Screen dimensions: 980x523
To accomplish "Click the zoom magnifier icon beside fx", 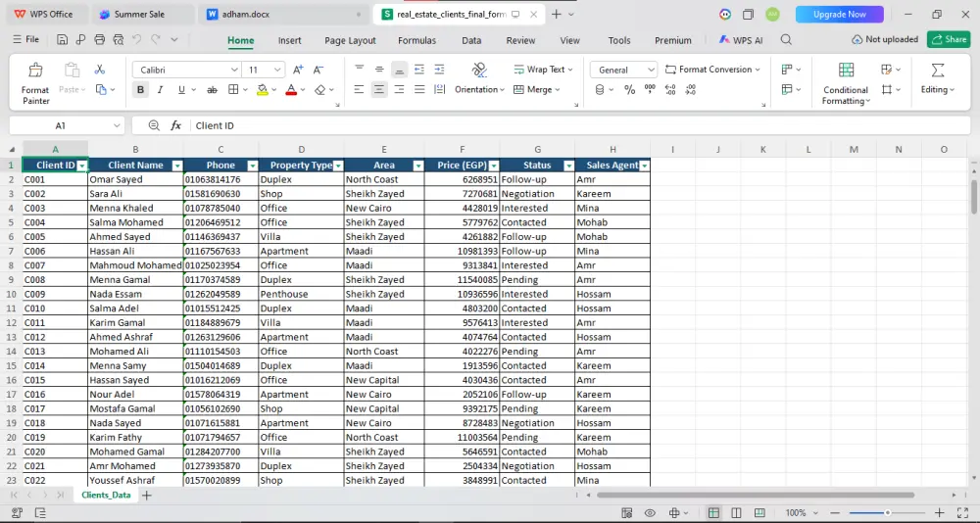I will point(154,125).
